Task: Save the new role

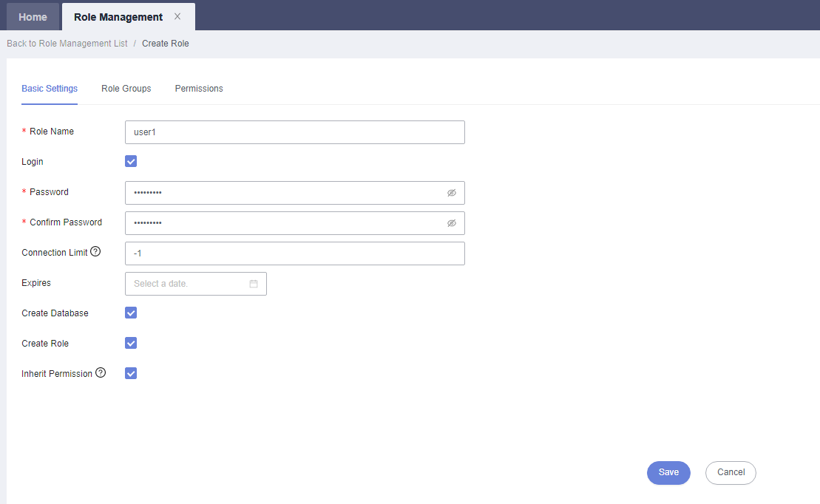Action: point(668,473)
